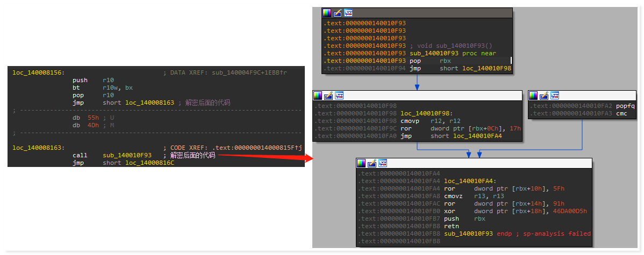644x255 pixels.
Task: Click group-nodes icon on loc_140010FA4 block
Action: 383,163
